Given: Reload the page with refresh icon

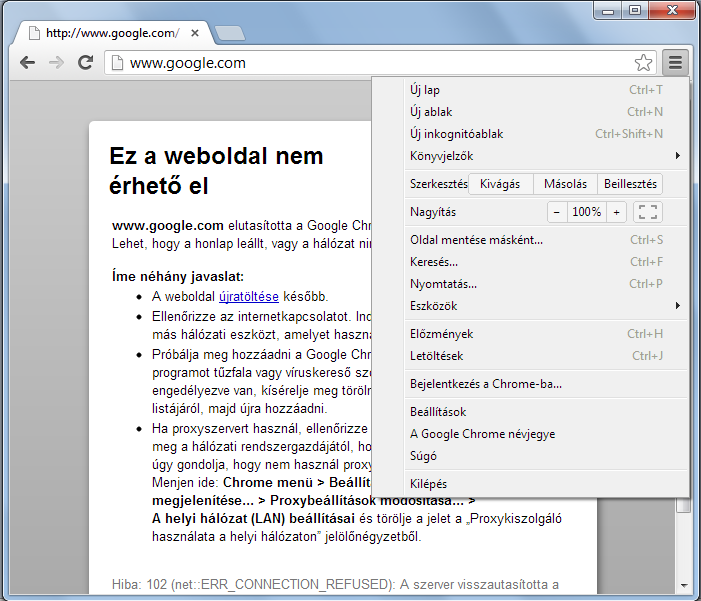Looking at the screenshot, I should [x=85, y=63].
